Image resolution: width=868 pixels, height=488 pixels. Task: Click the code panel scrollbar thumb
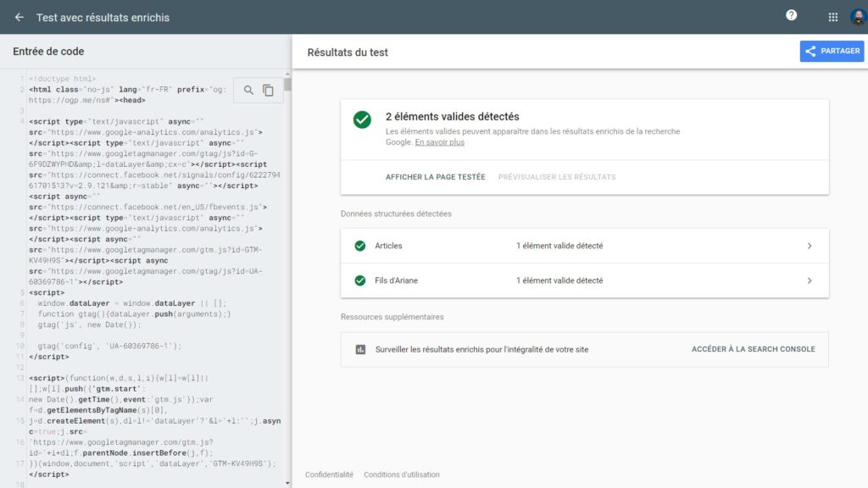point(287,85)
